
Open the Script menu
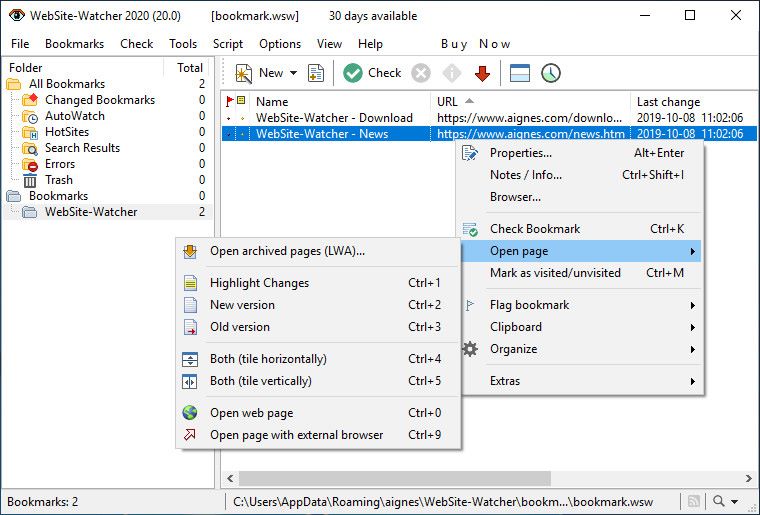[x=228, y=44]
